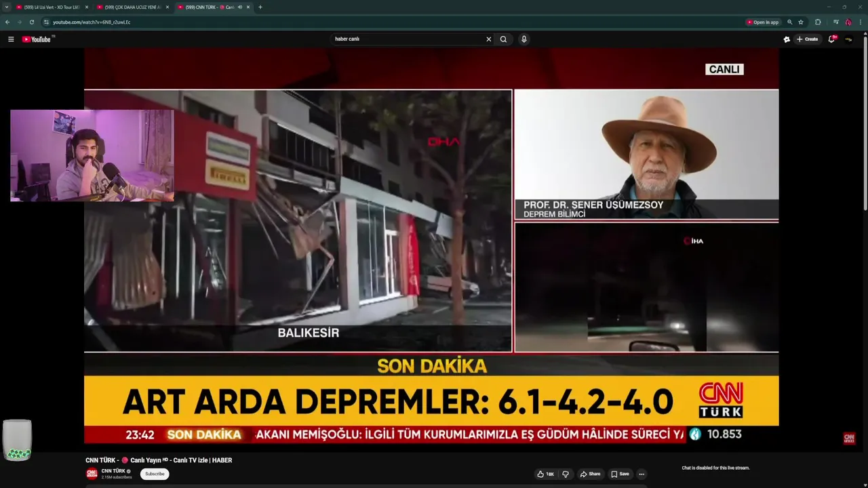Go back with the browser back arrow

[7, 22]
